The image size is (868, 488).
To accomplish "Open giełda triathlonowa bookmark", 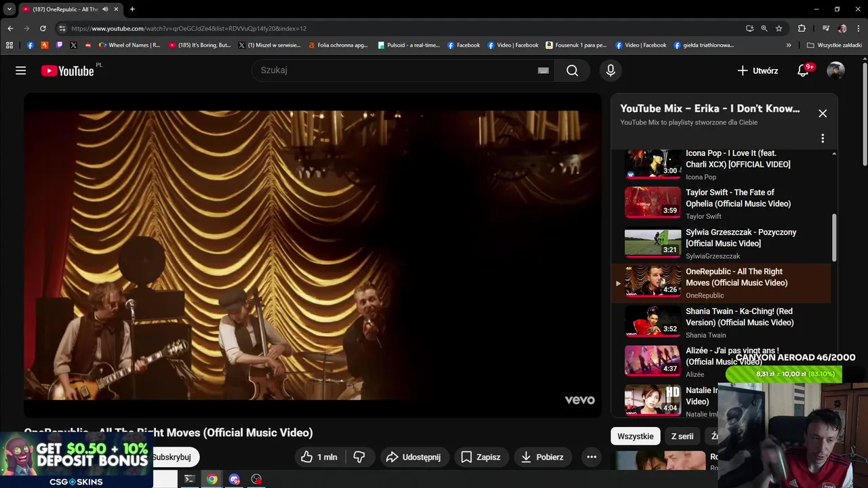I will click(x=704, y=45).
